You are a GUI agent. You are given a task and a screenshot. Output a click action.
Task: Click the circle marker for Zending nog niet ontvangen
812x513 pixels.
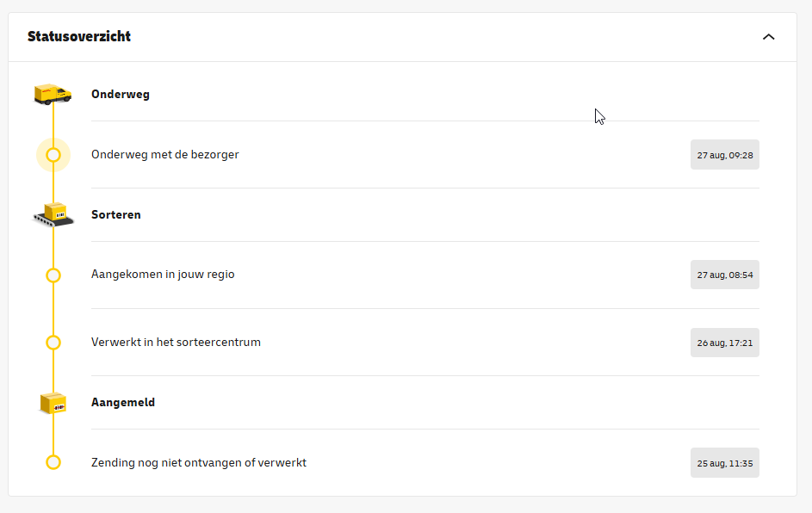pos(53,462)
